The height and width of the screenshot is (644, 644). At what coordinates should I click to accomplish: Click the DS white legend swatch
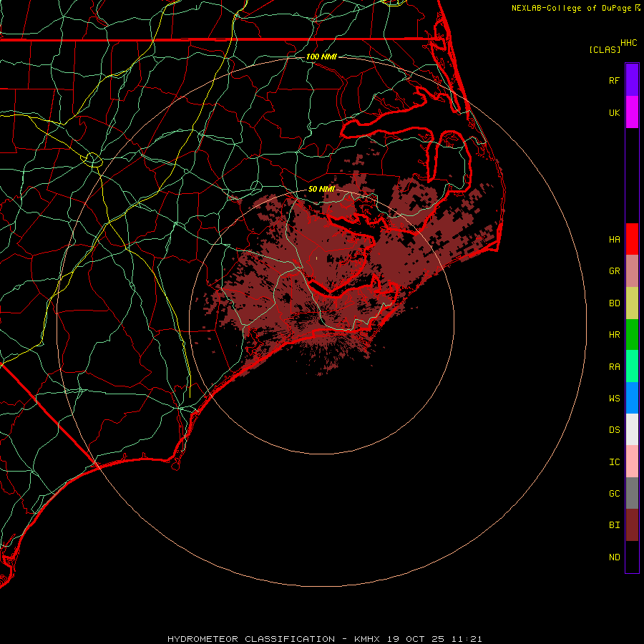pos(632,429)
